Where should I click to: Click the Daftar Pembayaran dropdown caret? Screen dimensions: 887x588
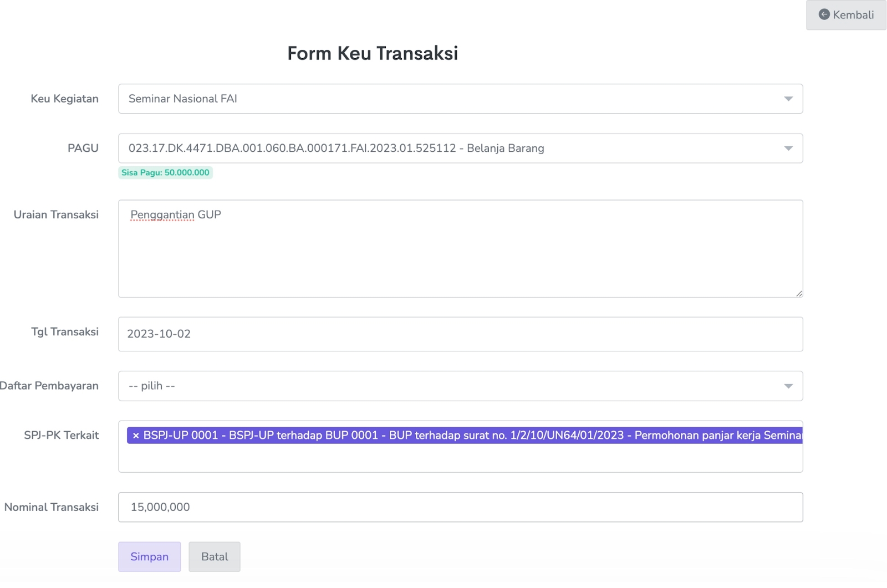click(788, 386)
